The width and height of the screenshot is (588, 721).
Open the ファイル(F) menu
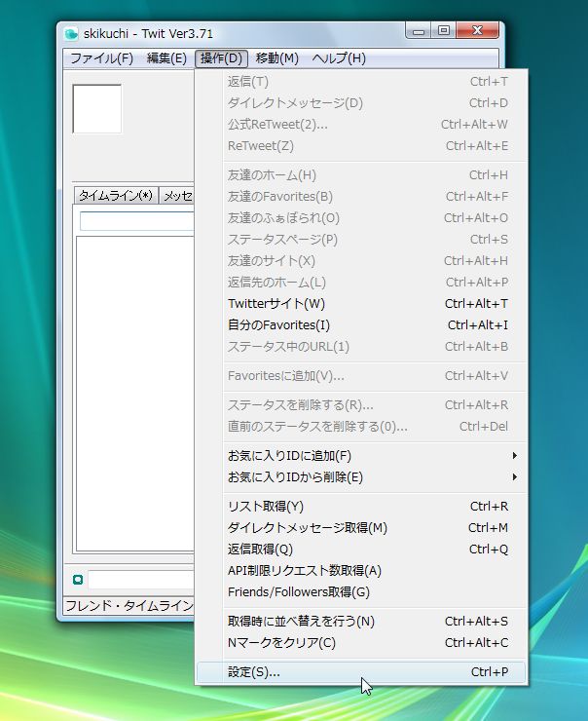[101, 58]
